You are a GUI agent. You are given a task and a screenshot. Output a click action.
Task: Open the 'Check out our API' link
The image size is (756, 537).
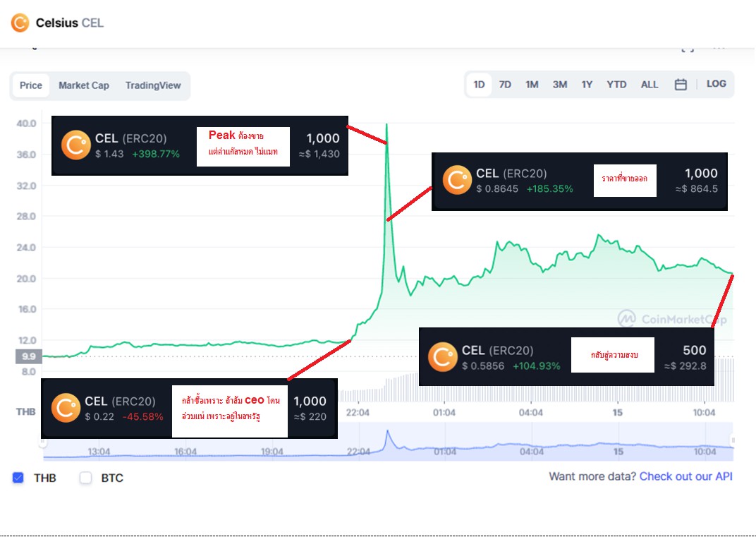pos(685,476)
